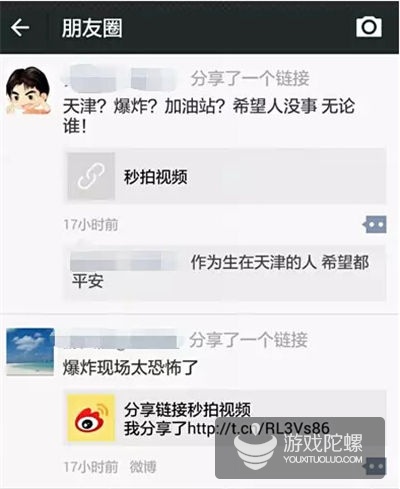The height and width of the screenshot is (489, 400).
Task: Tap the 微博 source label
Action: pos(143,467)
